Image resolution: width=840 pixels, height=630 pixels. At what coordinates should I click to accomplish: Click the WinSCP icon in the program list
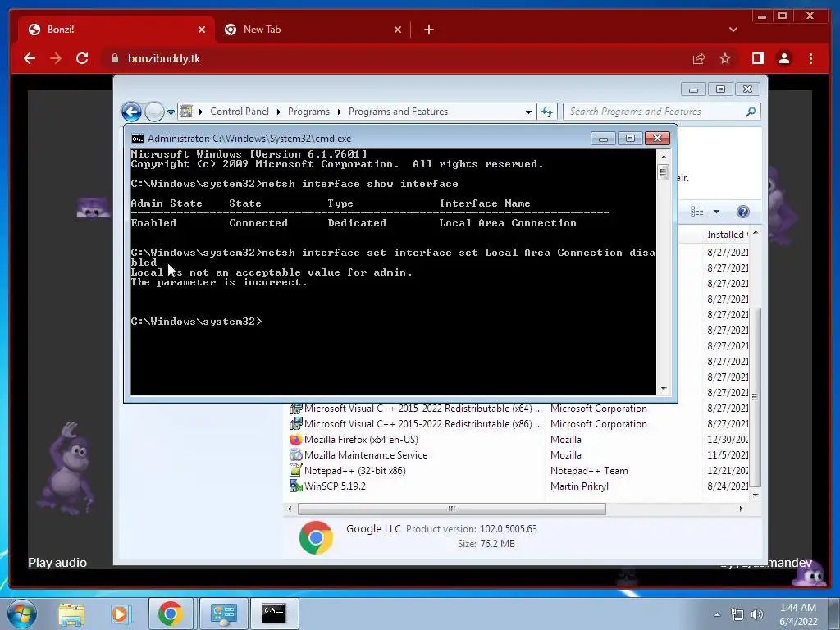295,486
